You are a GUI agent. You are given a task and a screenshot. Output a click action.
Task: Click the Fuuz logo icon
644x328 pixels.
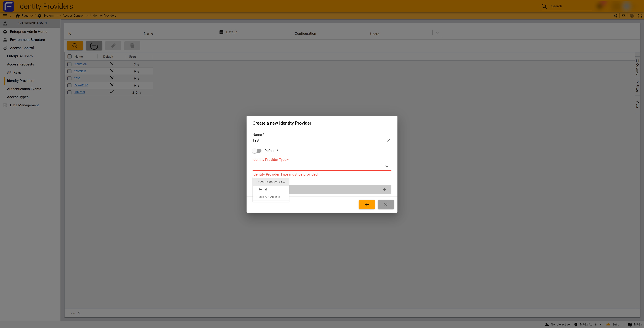point(9,6)
